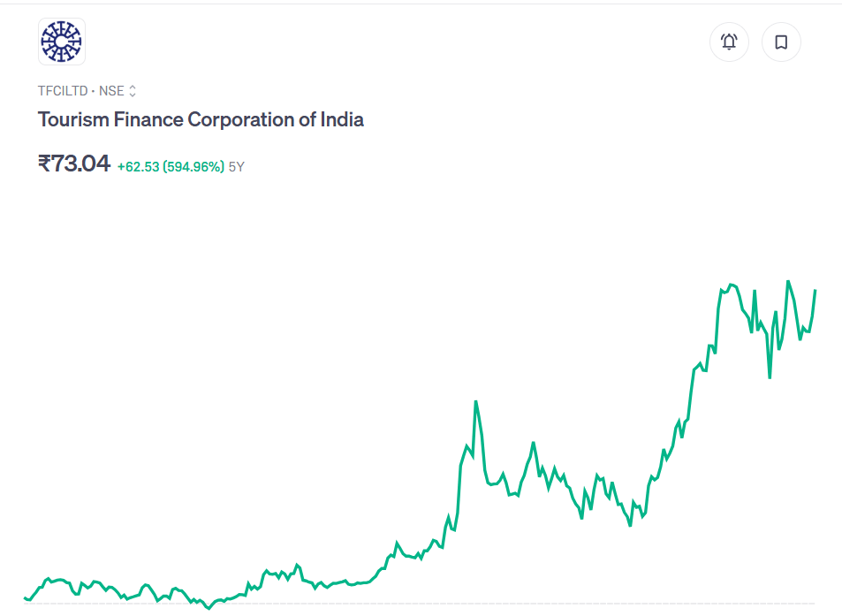Click the sharp dip near the chart's right end

770,377
